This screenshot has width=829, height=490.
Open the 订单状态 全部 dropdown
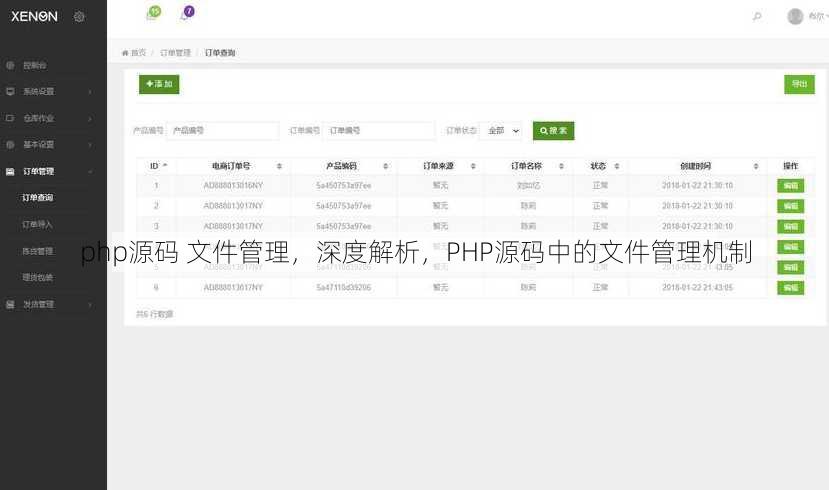(501, 131)
